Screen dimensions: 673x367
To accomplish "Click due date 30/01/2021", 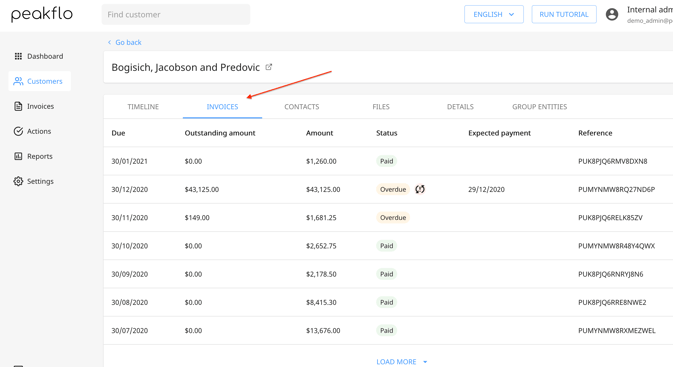I will click(x=130, y=161).
